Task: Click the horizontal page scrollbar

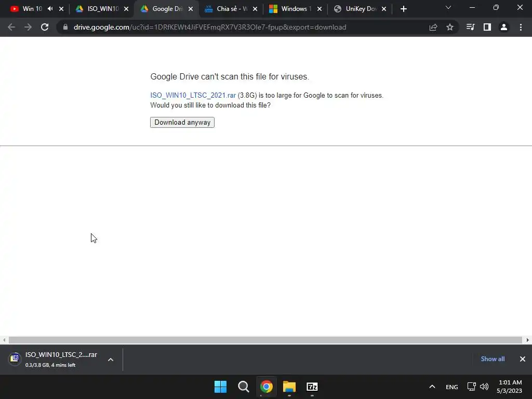Action: coord(265,340)
